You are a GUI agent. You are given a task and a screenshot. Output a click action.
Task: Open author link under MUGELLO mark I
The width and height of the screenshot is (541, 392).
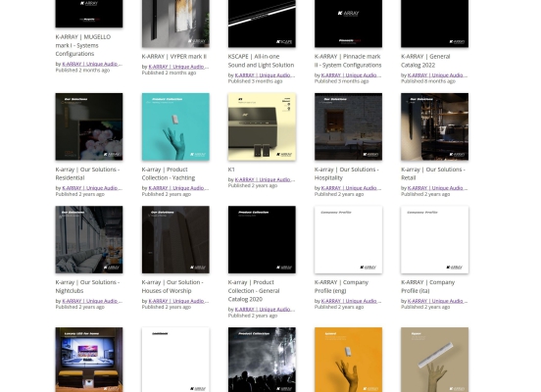92,64
